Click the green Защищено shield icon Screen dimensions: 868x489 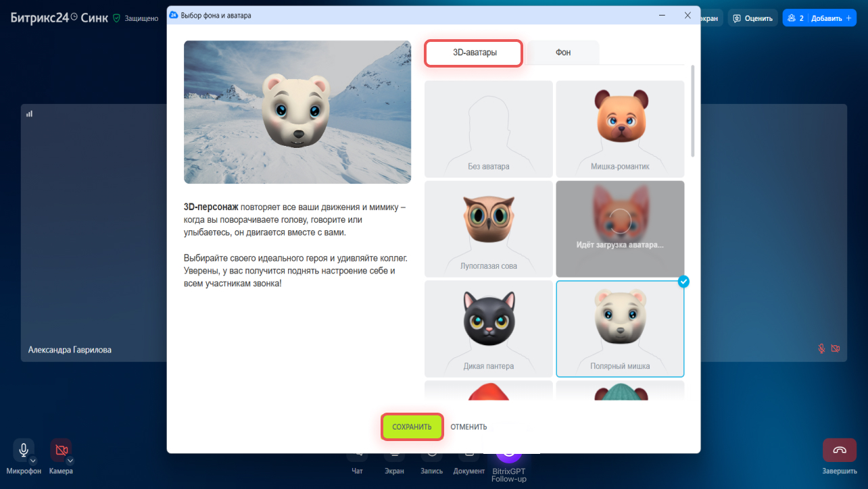(116, 18)
